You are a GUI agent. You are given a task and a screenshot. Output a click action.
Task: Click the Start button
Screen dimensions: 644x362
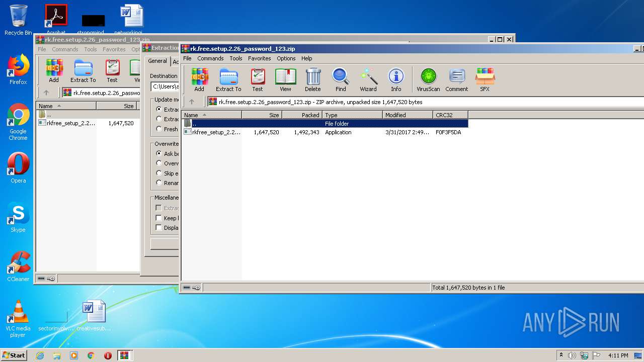click(x=14, y=355)
